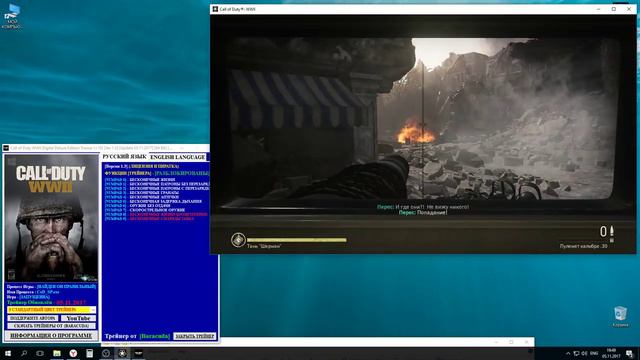The image size is (640, 360).
Task: Click the ПОДДЕРЖИТЕ АВТОРА button
Action: pyautogui.click(x=32, y=318)
